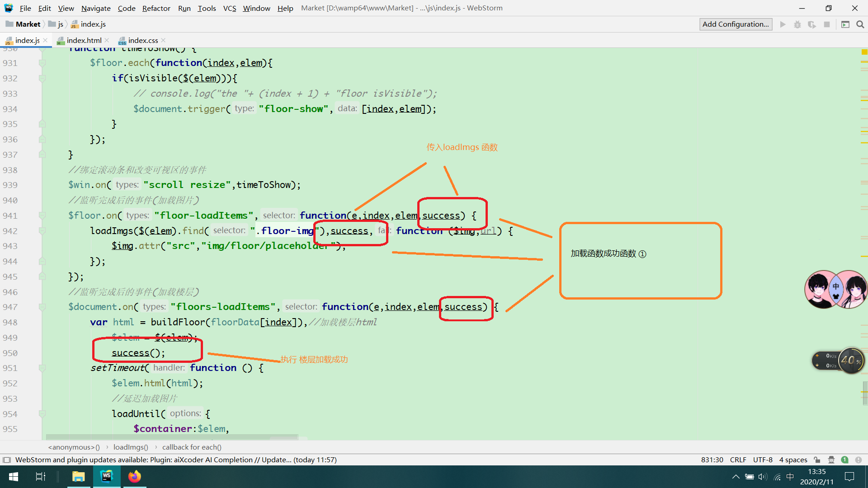Toggle read-only lock icon in status bar

817,460
